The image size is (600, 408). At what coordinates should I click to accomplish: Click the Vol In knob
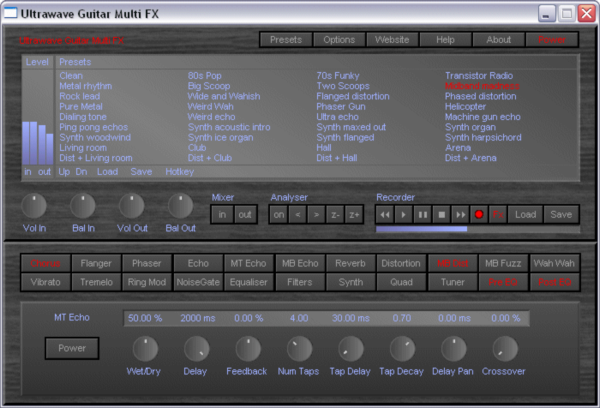35,207
